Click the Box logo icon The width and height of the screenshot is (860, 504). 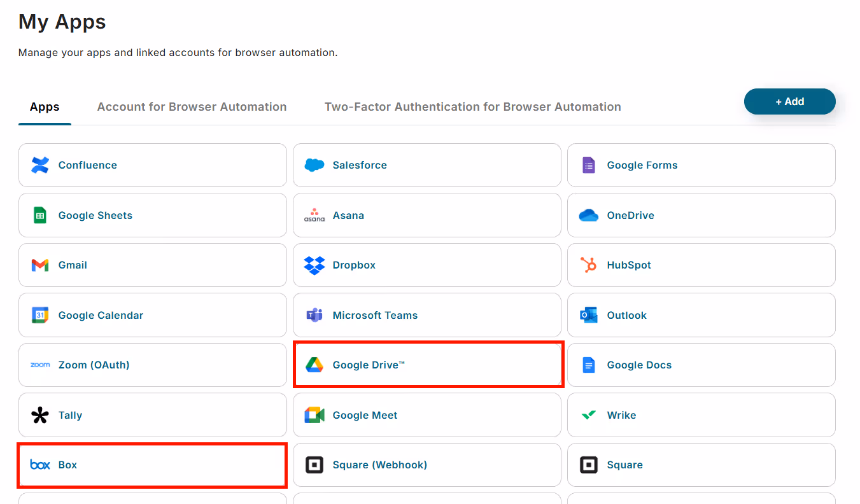(40, 465)
